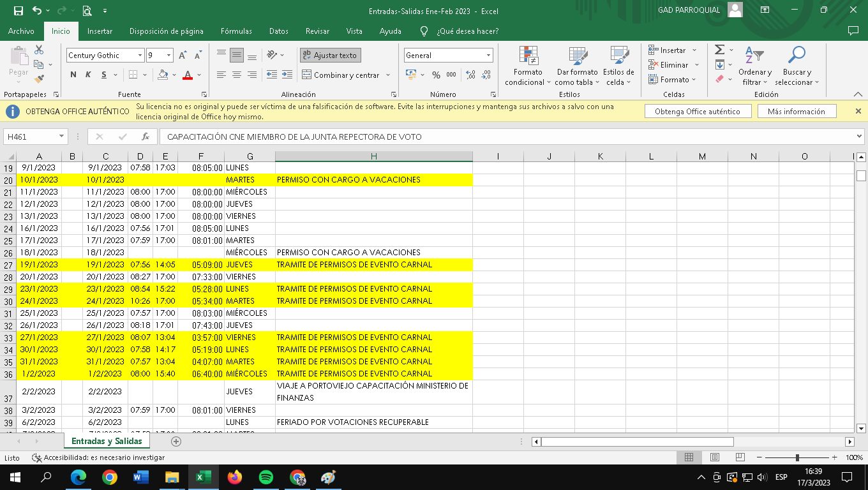The image size is (868, 490).
Task: Click the percent style icon
Action: click(x=436, y=75)
